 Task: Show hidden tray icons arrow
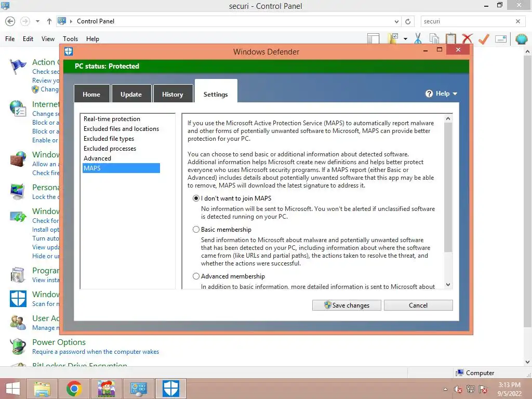click(x=445, y=389)
